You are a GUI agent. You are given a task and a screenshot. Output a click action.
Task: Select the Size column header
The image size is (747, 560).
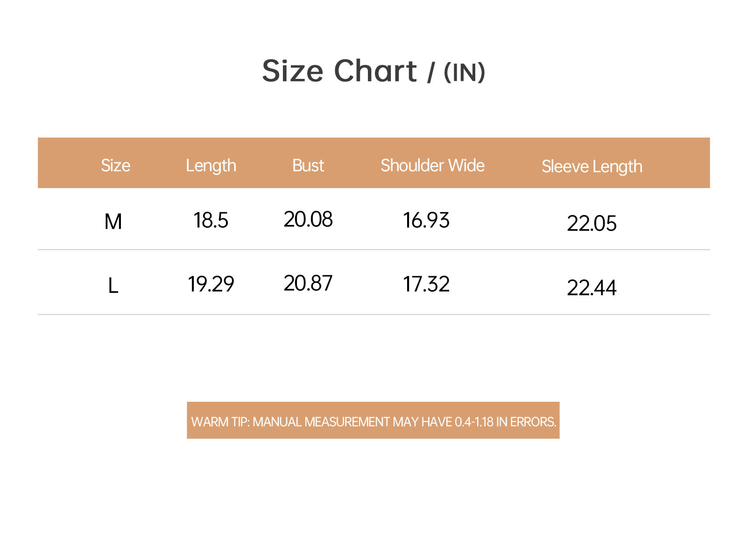point(116,165)
